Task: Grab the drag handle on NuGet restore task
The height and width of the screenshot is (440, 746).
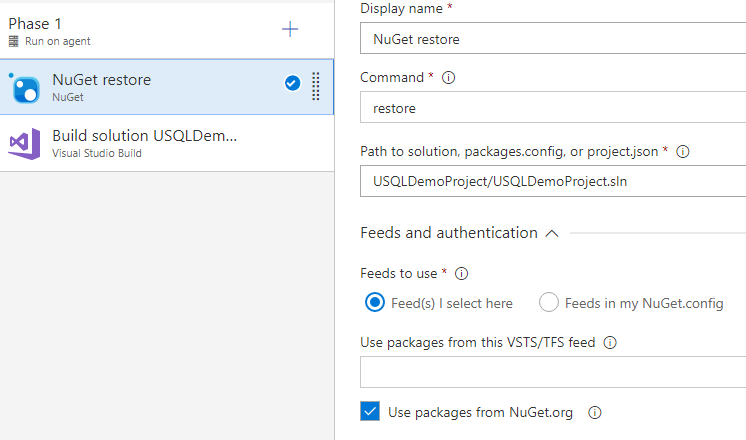Action: click(x=315, y=86)
